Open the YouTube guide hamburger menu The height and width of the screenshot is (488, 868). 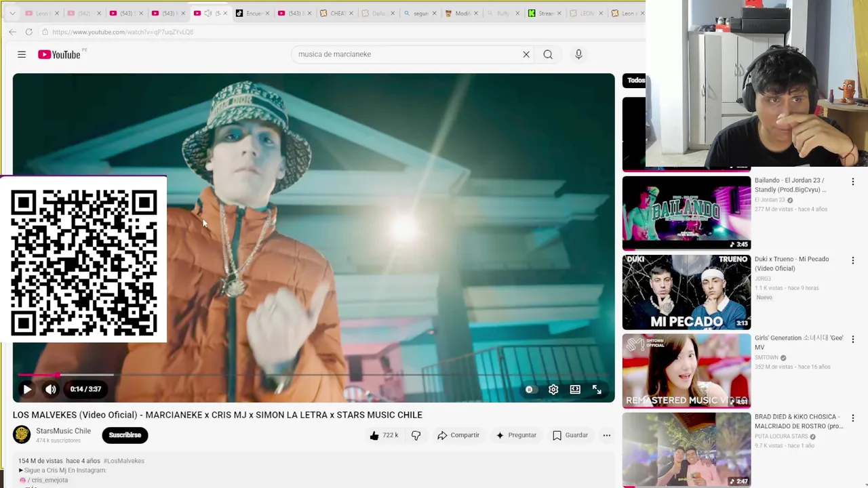(22, 54)
